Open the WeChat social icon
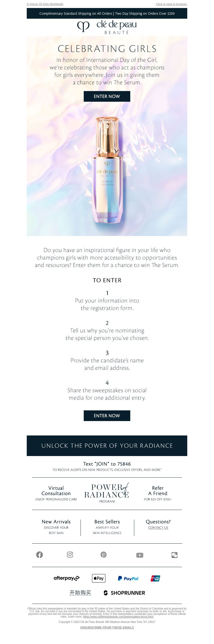This screenshot has height=644, width=214. click(x=174, y=555)
